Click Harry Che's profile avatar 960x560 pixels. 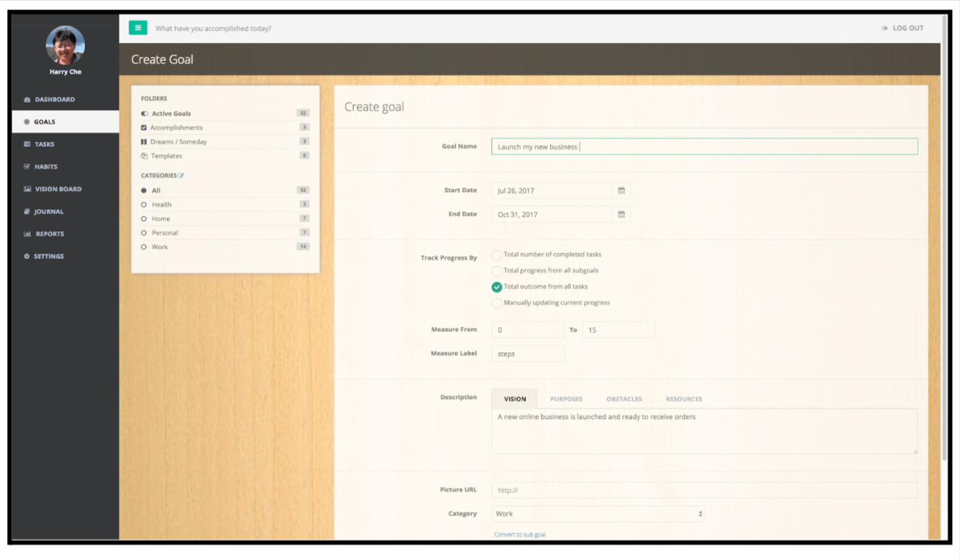click(65, 46)
